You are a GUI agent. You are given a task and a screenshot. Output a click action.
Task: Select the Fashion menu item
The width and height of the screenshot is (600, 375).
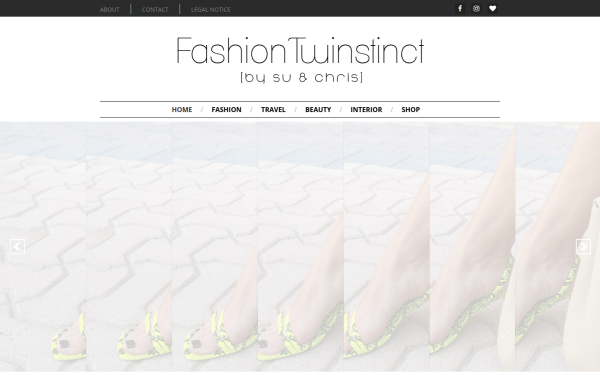point(227,109)
